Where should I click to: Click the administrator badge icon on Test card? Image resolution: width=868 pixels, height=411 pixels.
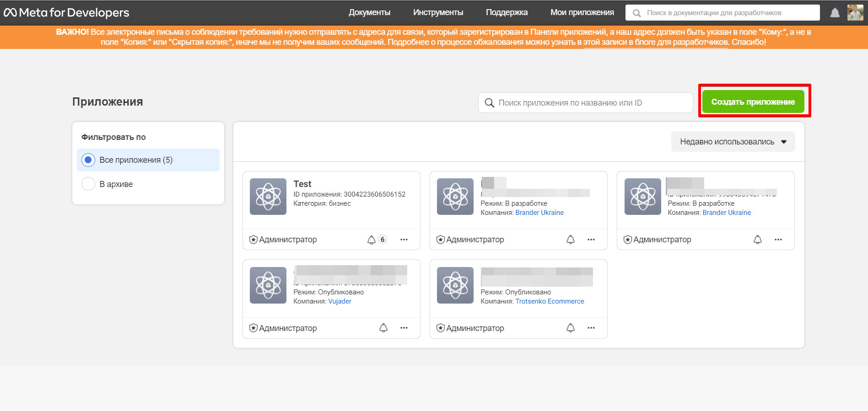(253, 240)
